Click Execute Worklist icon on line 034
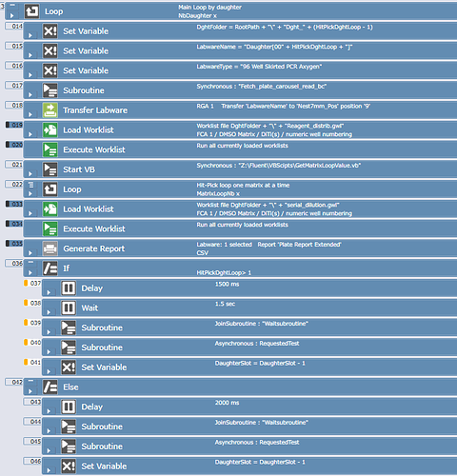This screenshot has width=457, height=476. (50, 228)
